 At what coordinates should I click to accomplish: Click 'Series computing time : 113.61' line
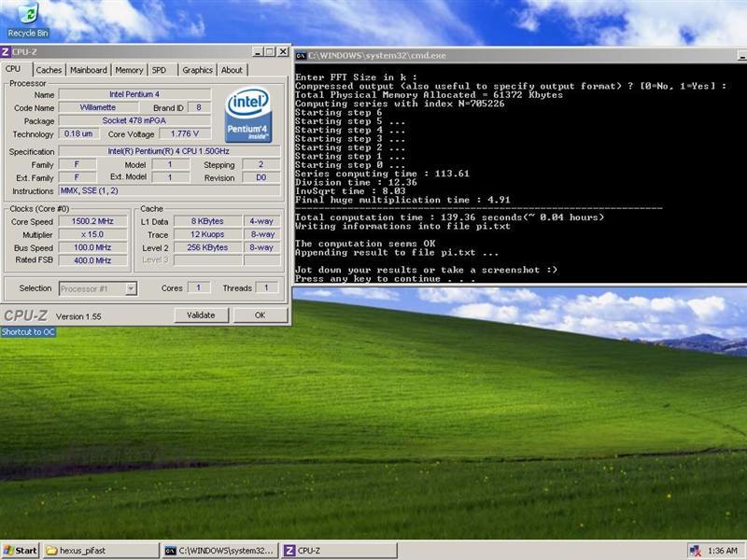click(x=382, y=174)
